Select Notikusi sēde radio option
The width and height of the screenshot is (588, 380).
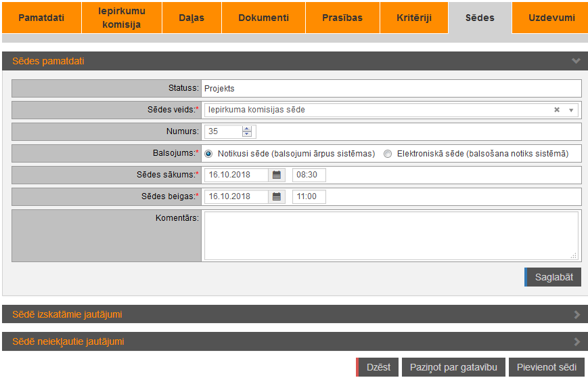point(208,154)
